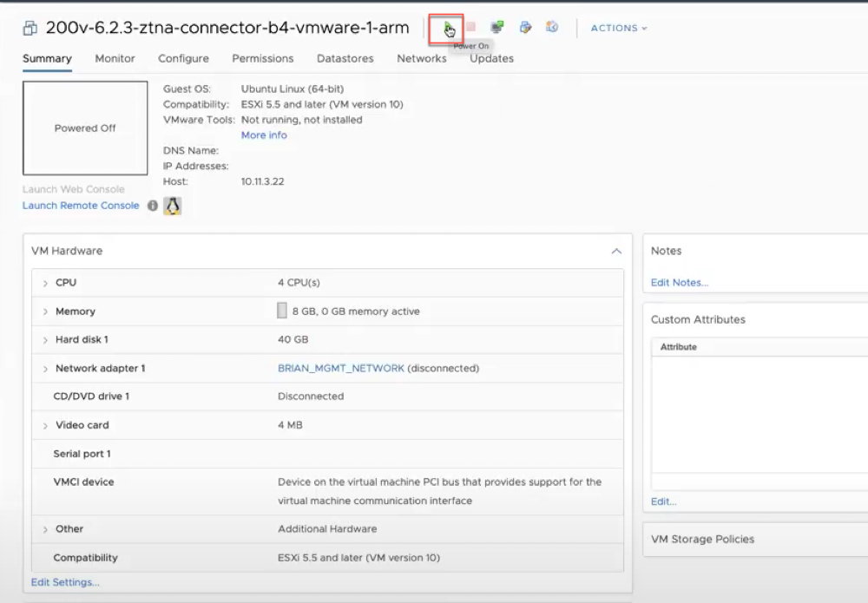Click the Take Snapshot icon in toolbar
Screen dimensions: 868x603
[x=552, y=28]
